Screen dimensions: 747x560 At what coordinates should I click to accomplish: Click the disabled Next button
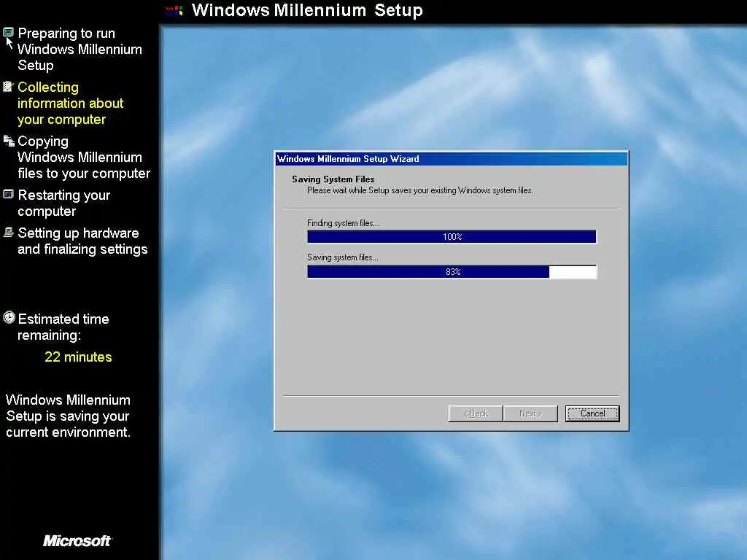[x=530, y=413]
